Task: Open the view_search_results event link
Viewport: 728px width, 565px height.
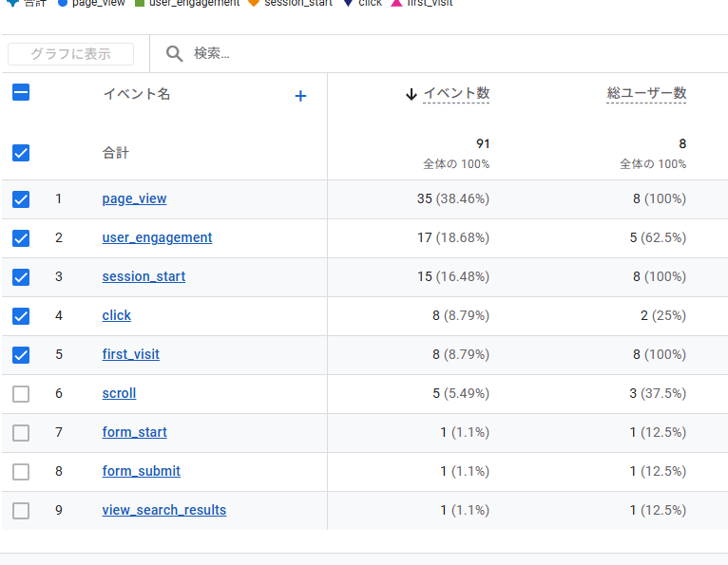Action: tap(164, 510)
